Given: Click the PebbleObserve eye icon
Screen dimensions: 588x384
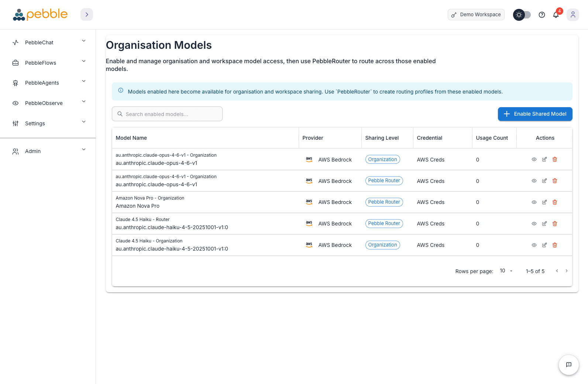Looking at the screenshot, I should [x=16, y=103].
